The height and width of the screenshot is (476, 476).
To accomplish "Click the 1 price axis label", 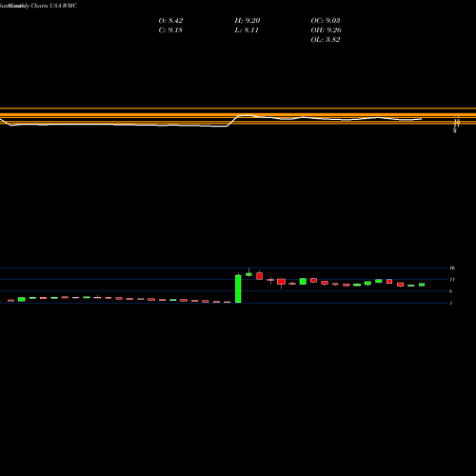I will coord(450,303).
